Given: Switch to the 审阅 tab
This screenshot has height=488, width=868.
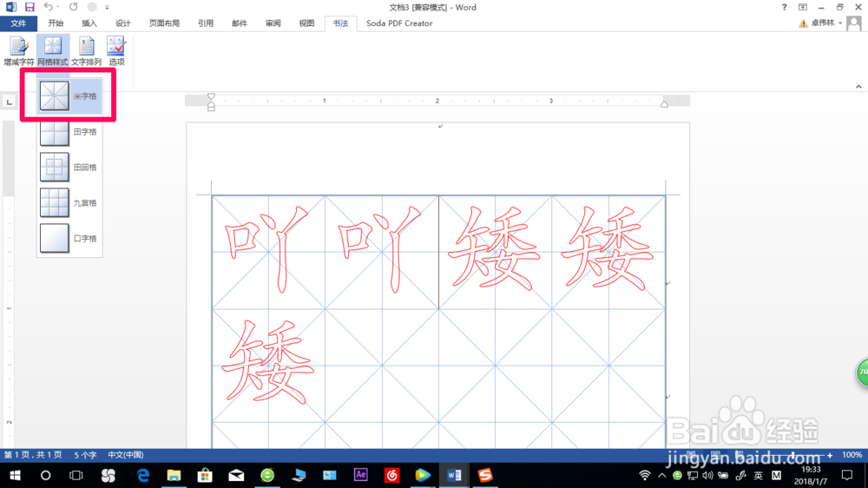Looking at the screenshot, I should point(273,23).
